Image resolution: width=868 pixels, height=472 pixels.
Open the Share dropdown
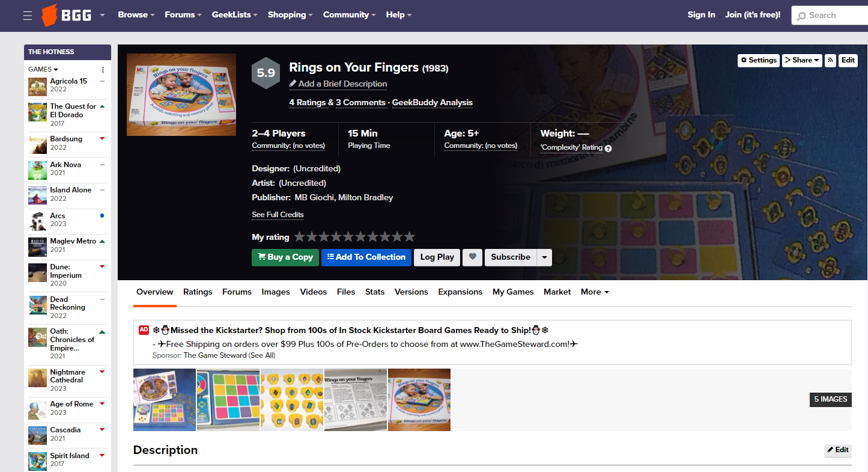pos(802,60)
